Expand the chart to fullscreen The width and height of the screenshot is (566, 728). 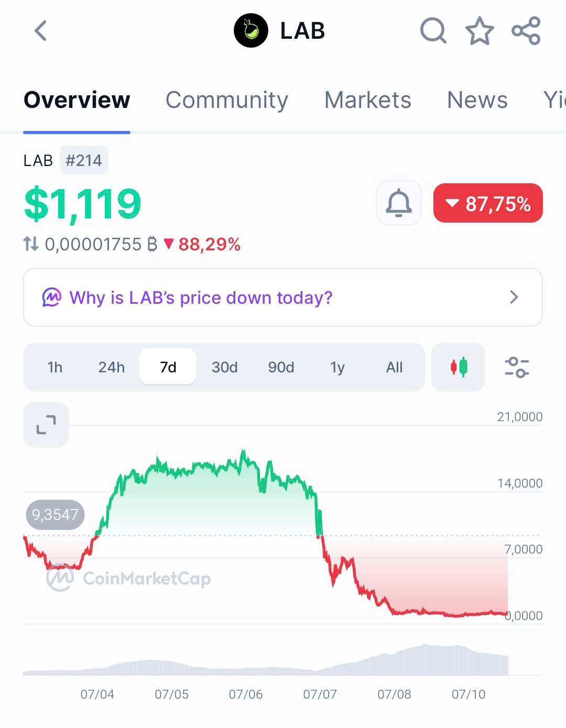click(x=46, y=425)
